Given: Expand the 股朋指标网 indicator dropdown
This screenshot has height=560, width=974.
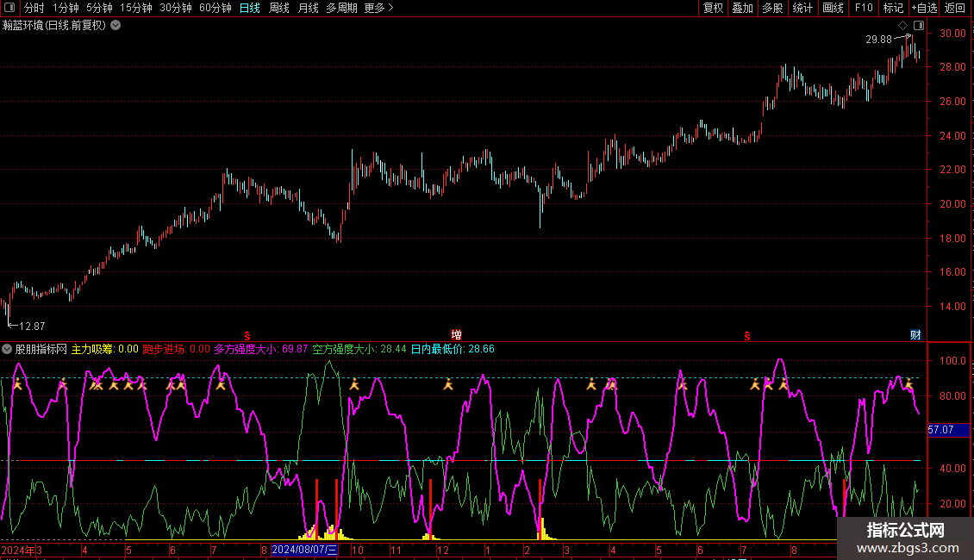Looking at the screenshot, I should tap(8, 349).
